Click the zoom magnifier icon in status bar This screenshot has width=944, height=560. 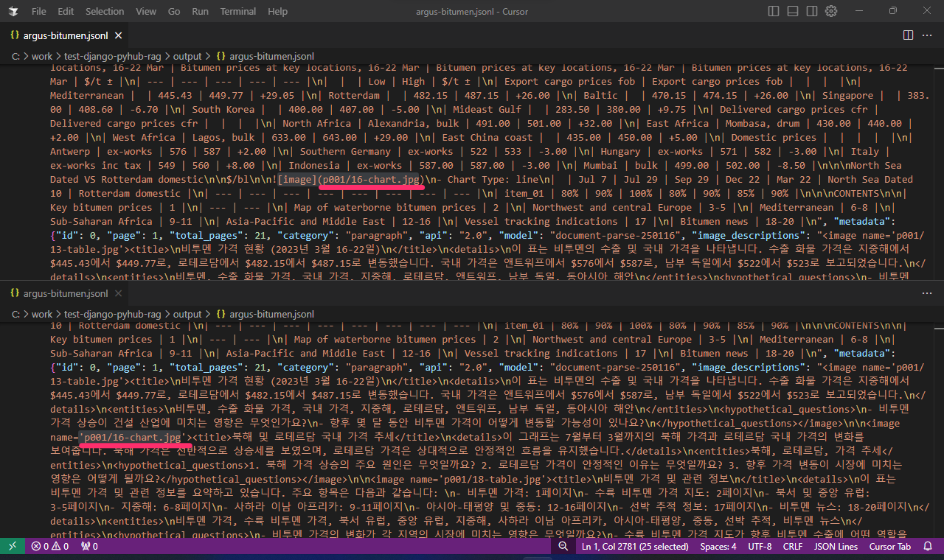point(563,546)
